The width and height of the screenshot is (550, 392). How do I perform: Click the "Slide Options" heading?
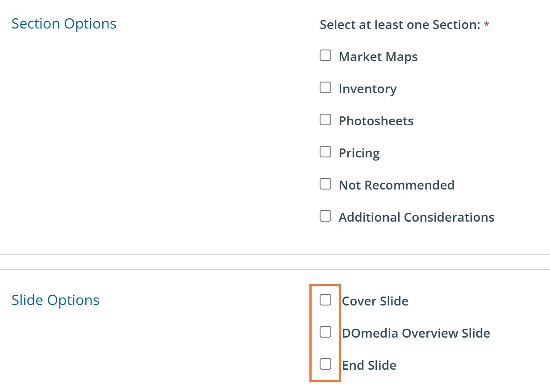point(55,300)
